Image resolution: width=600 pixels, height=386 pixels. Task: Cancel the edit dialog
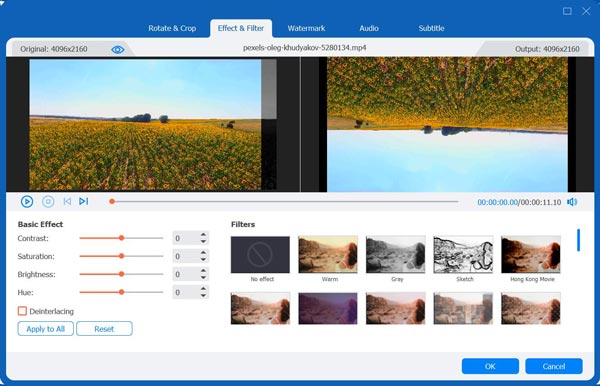tap(554, 366)
